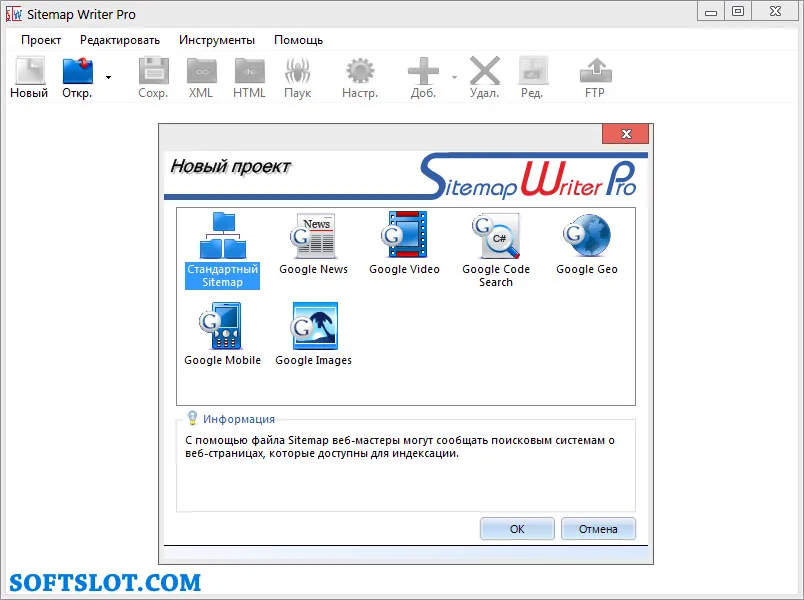Click the FTP upload toolbar icon

click(x=595, y=71)
